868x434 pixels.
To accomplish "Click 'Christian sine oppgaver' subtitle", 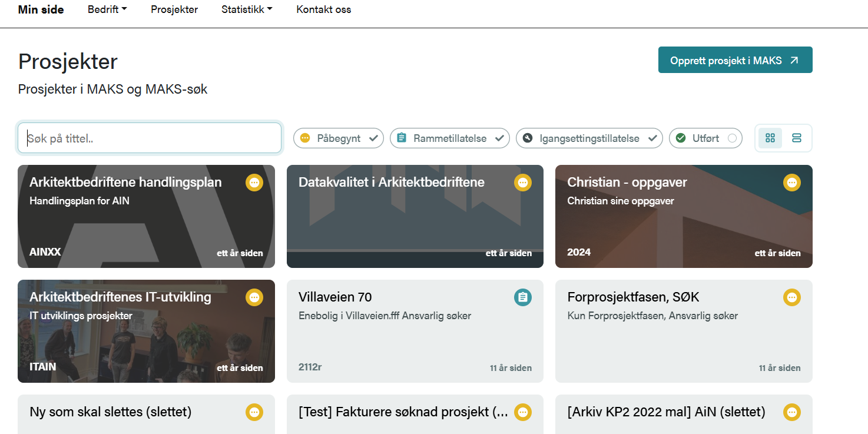I will pyautogui.click(x=621, y=201).
